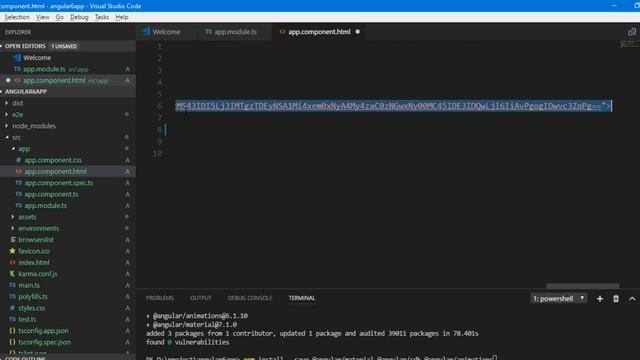The height and width of the screenshot is (360, 640).
Task: Switch to the Welcome editor tab
Action: point(165,31)
